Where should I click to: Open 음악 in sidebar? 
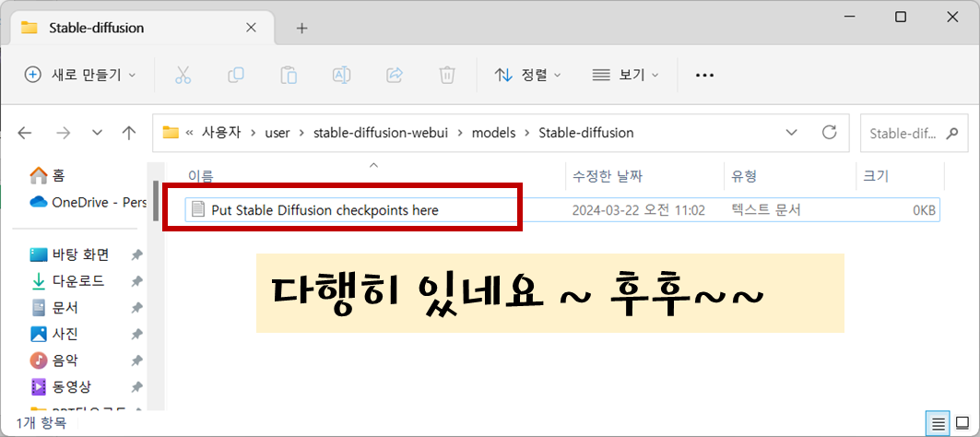point(53,360)
